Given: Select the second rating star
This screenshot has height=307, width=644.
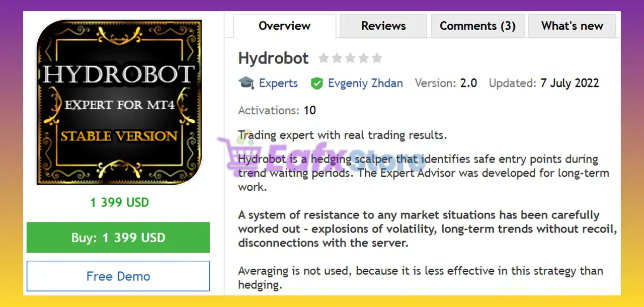Looking at the screenshot, I should coord(337,58).
